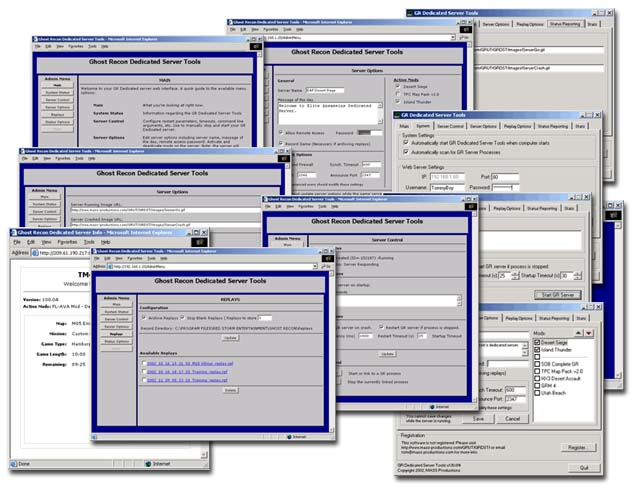
Task: Click Startup Timeout spinner arrows
Action: (577, 276)
